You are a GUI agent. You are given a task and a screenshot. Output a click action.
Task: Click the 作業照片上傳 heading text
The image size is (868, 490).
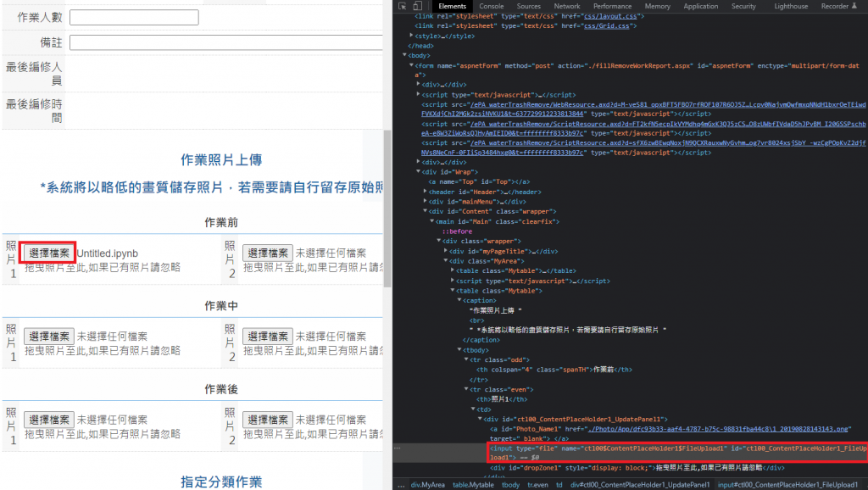pyautogui.click(x=221, y=160)
